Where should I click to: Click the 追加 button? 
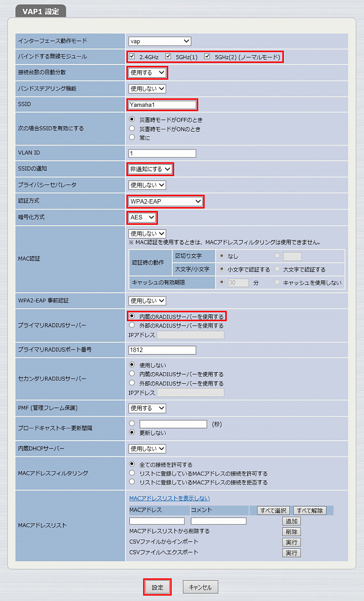pos(292,521)
